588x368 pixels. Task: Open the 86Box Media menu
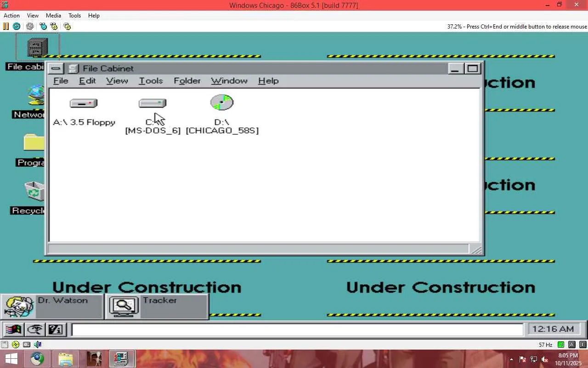click(53, 16)
